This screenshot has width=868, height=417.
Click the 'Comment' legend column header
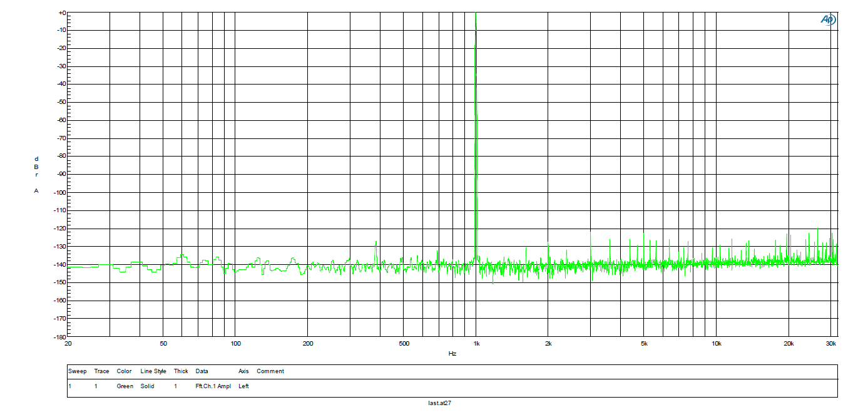270,371
